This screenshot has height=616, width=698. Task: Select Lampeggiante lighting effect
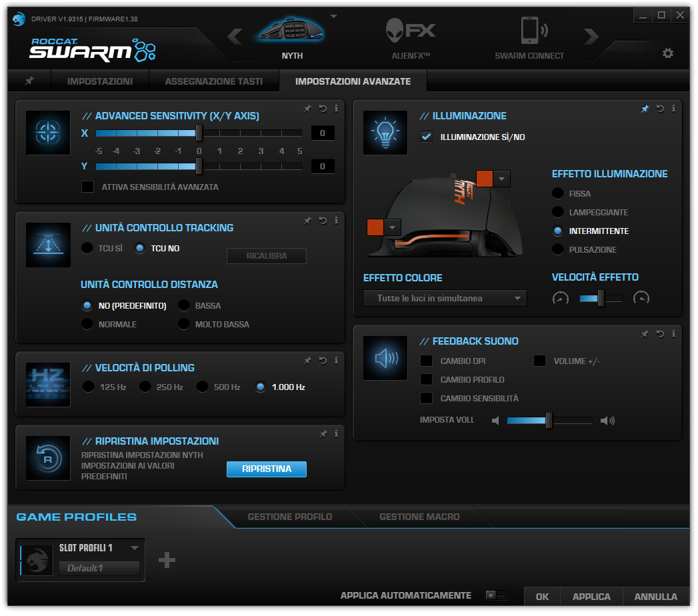tap(558, 212)
